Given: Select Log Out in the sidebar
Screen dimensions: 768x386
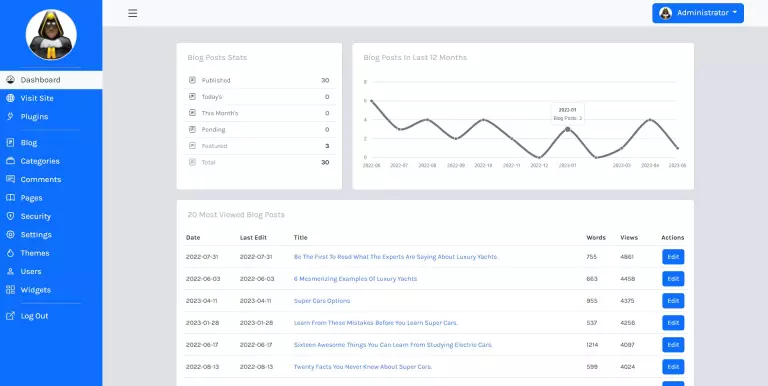Looking at the screenshot, I should (x=51, y=316).
